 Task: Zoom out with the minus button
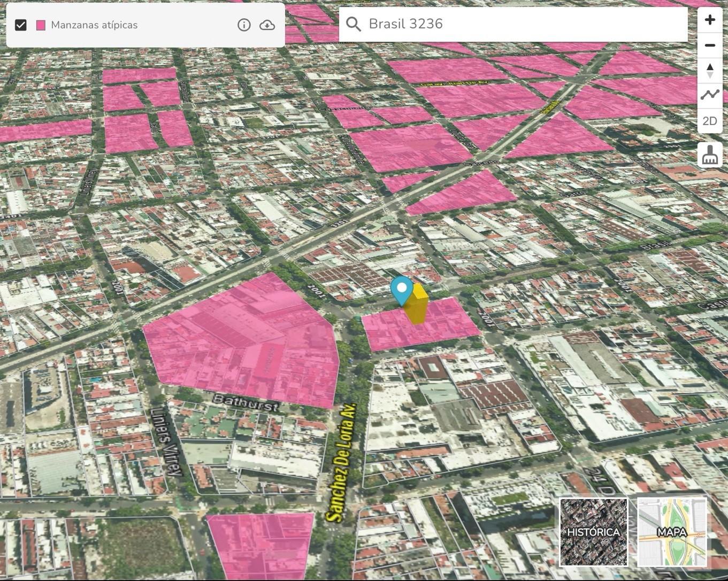(710, 45)
